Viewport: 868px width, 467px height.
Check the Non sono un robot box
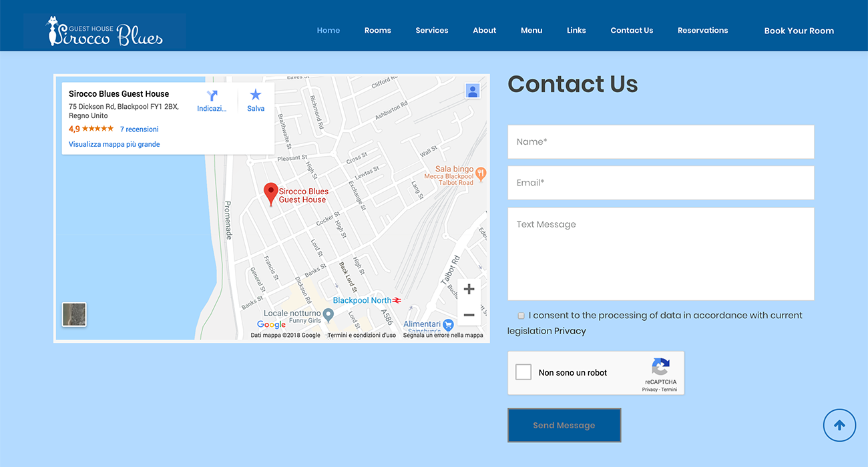coord(523,372)
